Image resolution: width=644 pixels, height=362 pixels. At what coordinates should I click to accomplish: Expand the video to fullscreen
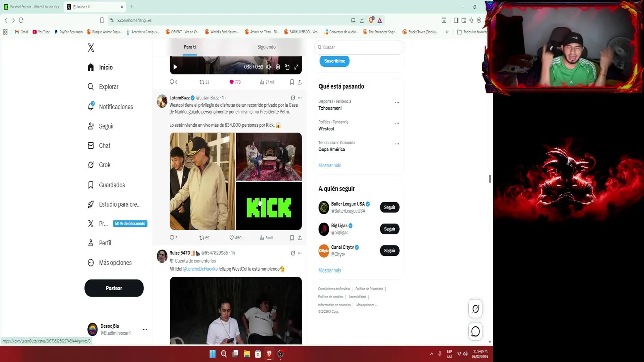(x=296, y=67)
